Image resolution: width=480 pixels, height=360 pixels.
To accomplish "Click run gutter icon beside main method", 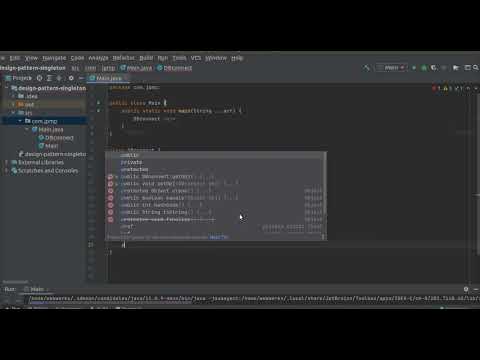I will (x=99, y=110).
